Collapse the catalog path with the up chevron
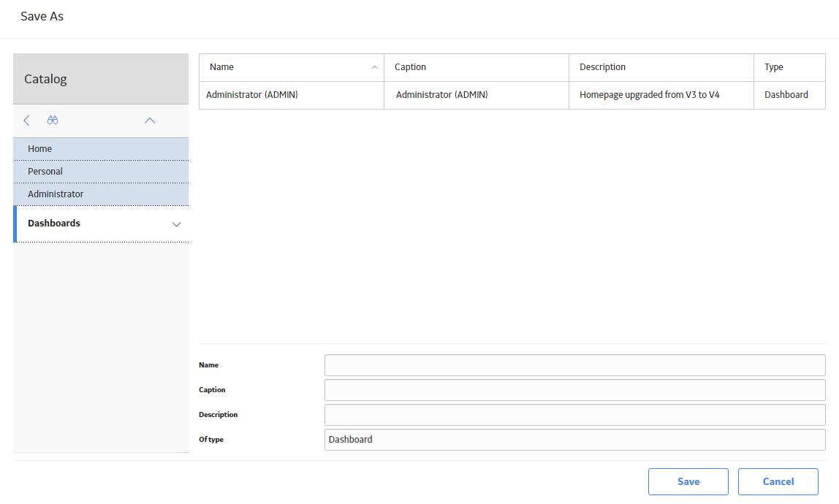Screen dimensions: 839x504 tap(150, 121)
